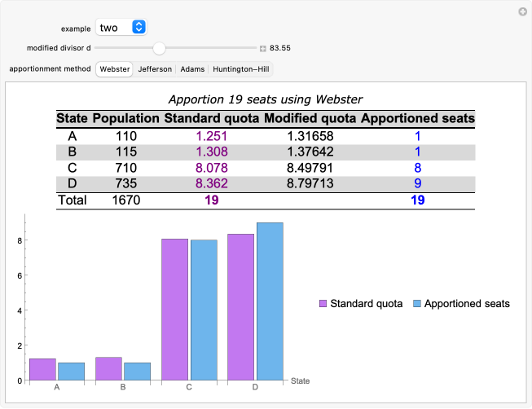Click state D's standard quota 8.362

211,183
